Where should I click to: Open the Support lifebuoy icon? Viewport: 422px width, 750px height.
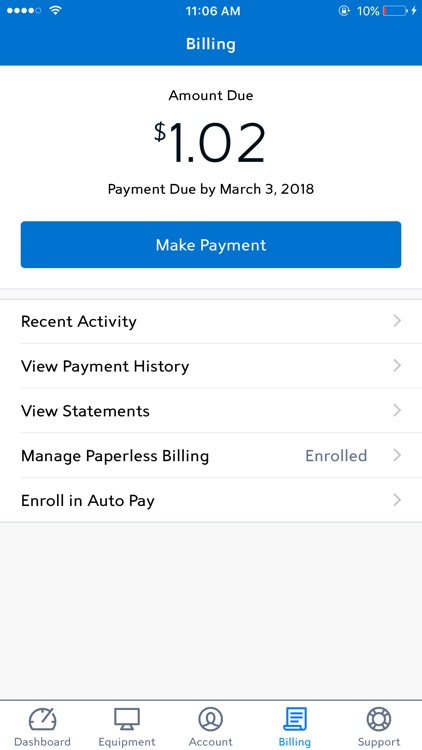coord(378,719)
